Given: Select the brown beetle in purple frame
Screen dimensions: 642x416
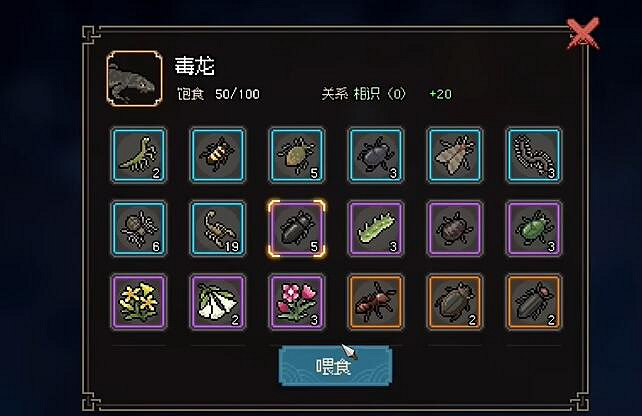Looking at the screenshot, I should (x=455, y=229).
